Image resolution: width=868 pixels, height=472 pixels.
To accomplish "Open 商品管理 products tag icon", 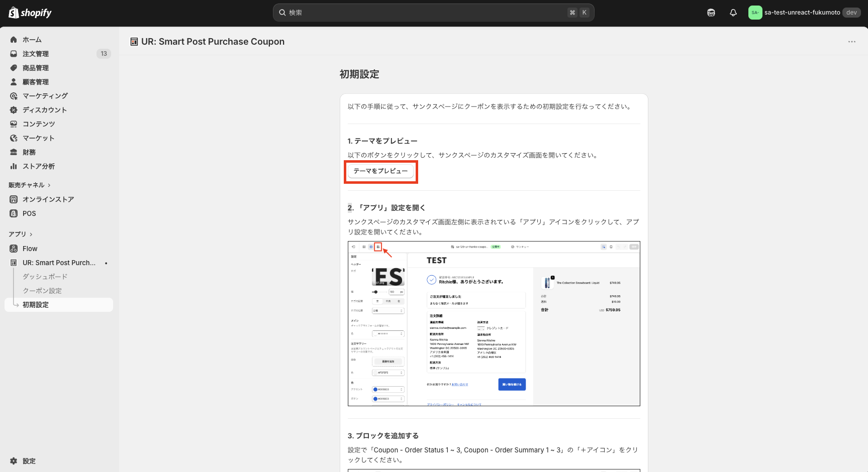I will 14,68.
